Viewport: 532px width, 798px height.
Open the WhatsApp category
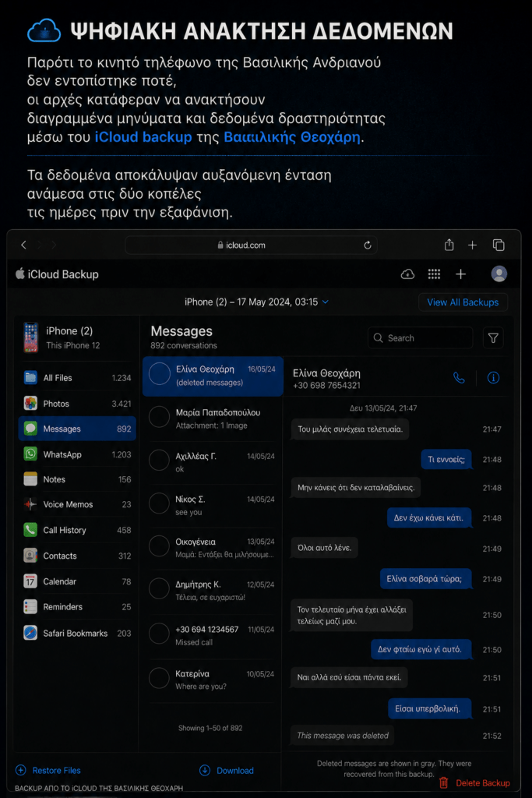(77, 454)
